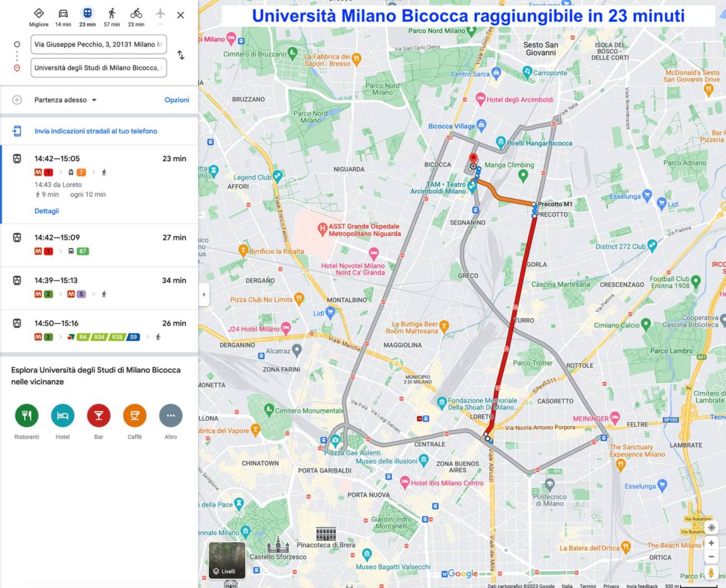Click the starting point field Via Giuseppe Pecchio
726x588 pixels.
coord(99,44)
